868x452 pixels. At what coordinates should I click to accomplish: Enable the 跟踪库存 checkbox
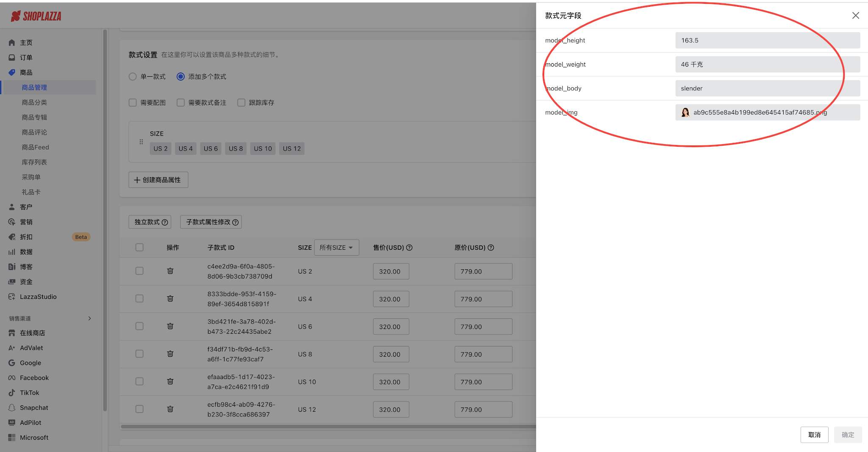[x=241, y=103]
